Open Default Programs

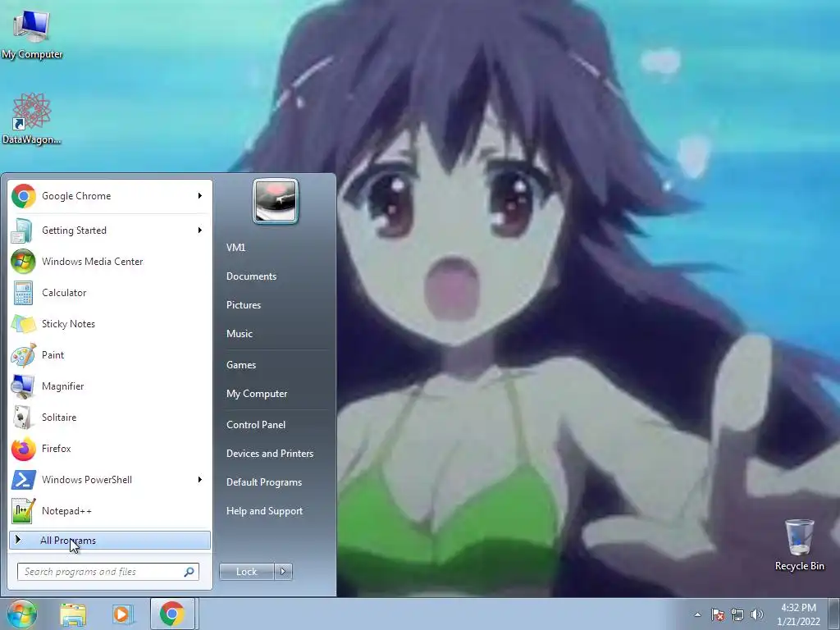[x=264, y=482]
